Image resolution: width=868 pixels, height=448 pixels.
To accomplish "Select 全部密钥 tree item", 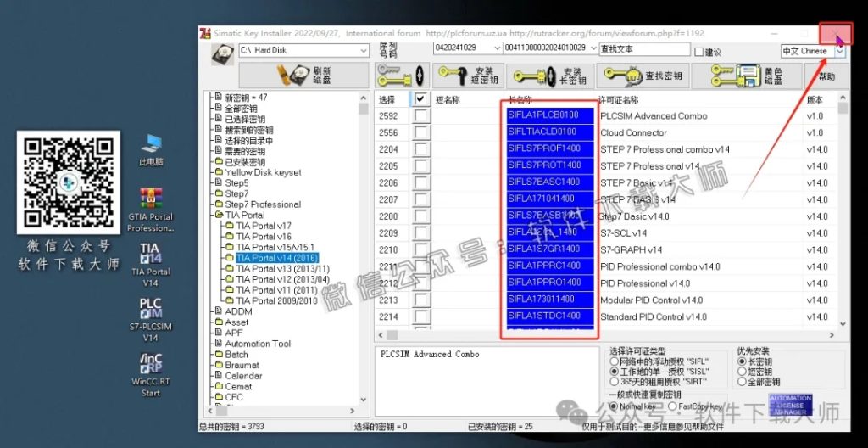I will (x=241, y=108).
